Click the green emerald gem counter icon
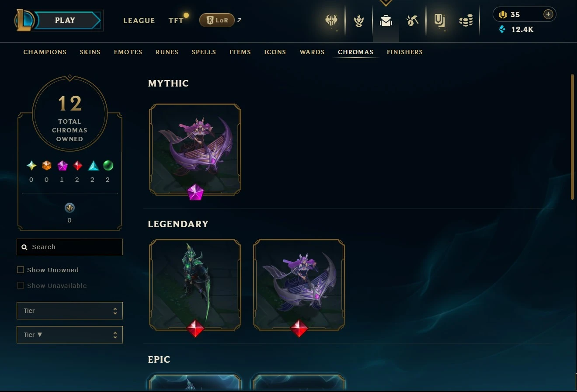The height and width of the screenshot is (392, 577). [x=108, y=166]
